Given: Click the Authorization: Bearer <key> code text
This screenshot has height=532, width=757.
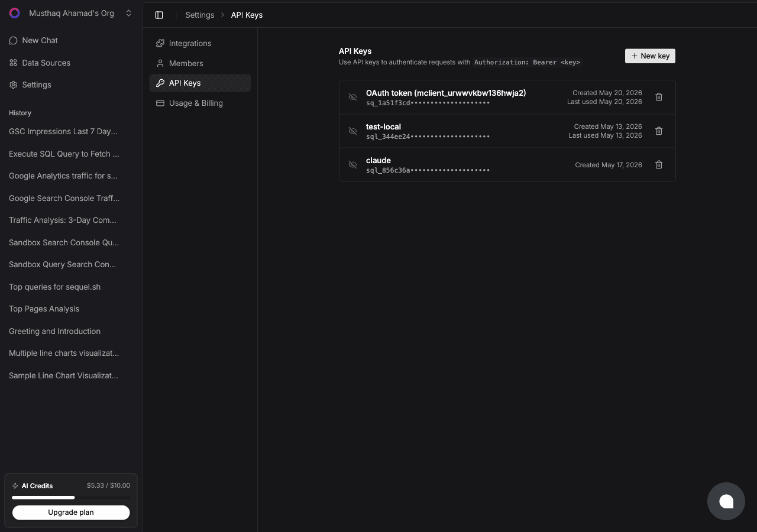Looking at the screenshot, I should tap(527, 62).
